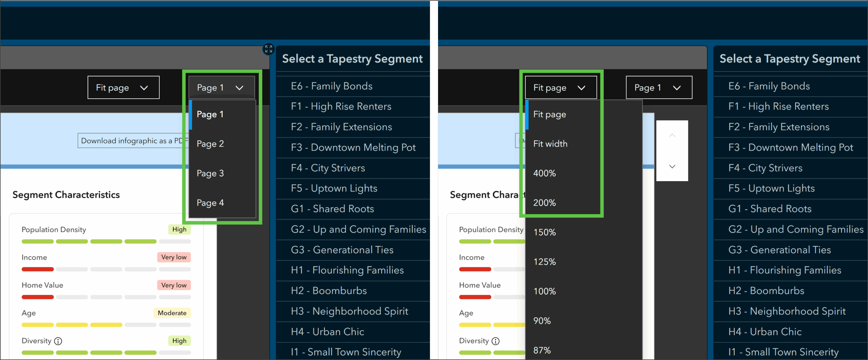Image resolution: width=868 pixels, height=360 pixels.
Task: Jump to Page 4 from the menu
Action: [x=210, y=203]
